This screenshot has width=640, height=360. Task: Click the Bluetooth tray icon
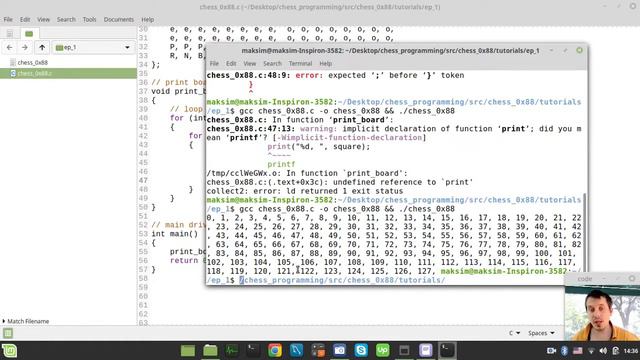(564, 351)
